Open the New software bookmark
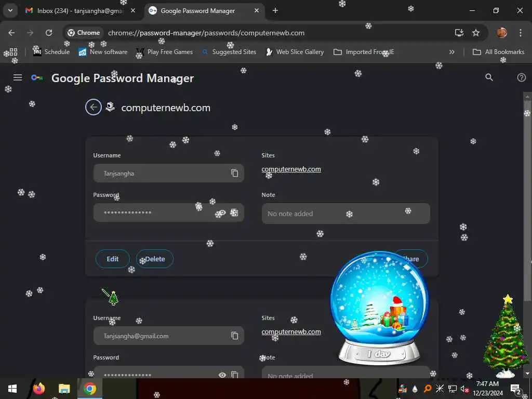This screenshot has width=532, height=399. (x=103, y=52)
